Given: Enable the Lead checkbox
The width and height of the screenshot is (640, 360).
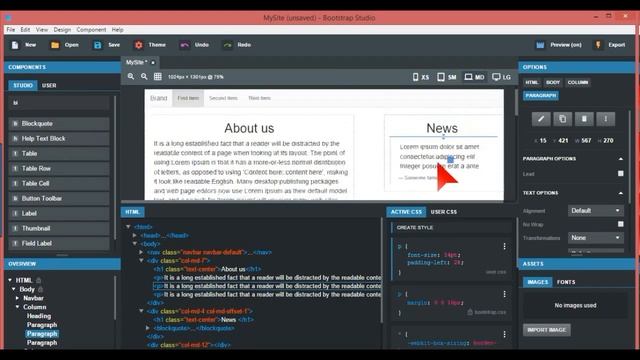Looking at the screenshot, I should coord(620,173).
